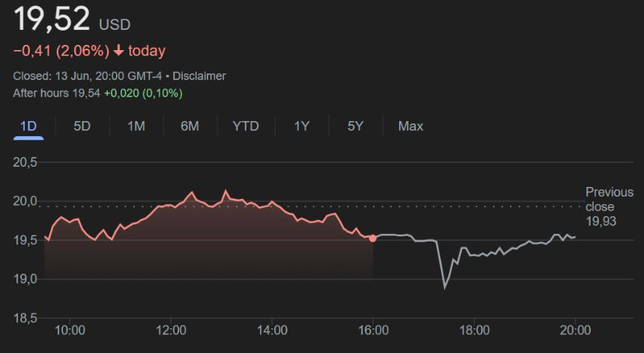
Task: Click the red down arrow icon
Action: 119,51
